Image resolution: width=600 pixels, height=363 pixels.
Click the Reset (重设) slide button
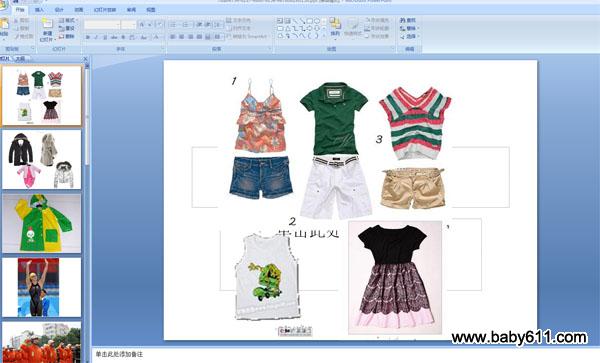67,28
